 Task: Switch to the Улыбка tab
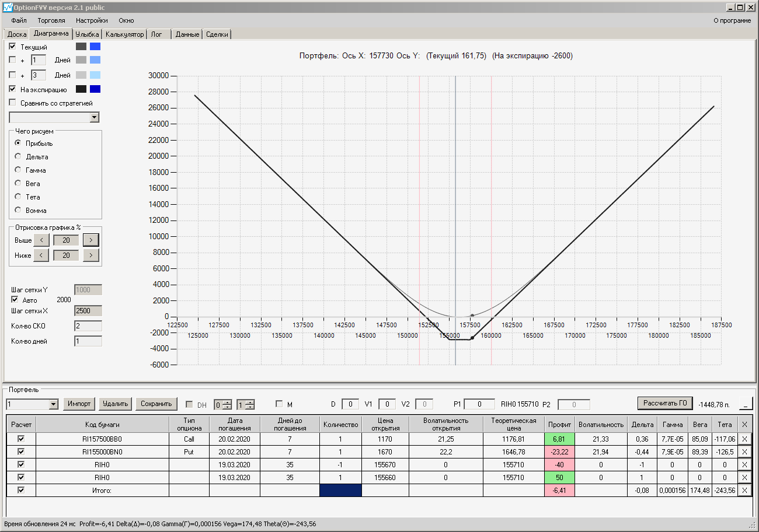[87, 34]
